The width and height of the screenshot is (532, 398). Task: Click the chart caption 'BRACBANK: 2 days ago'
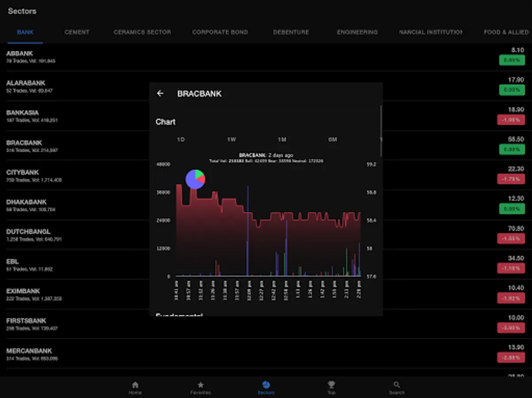pos(266,155)
